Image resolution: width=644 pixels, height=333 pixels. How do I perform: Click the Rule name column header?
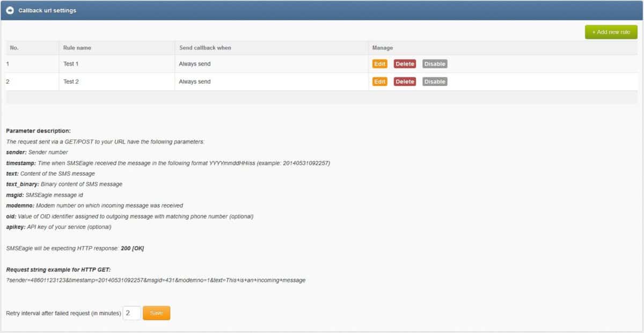click(77, 48)
